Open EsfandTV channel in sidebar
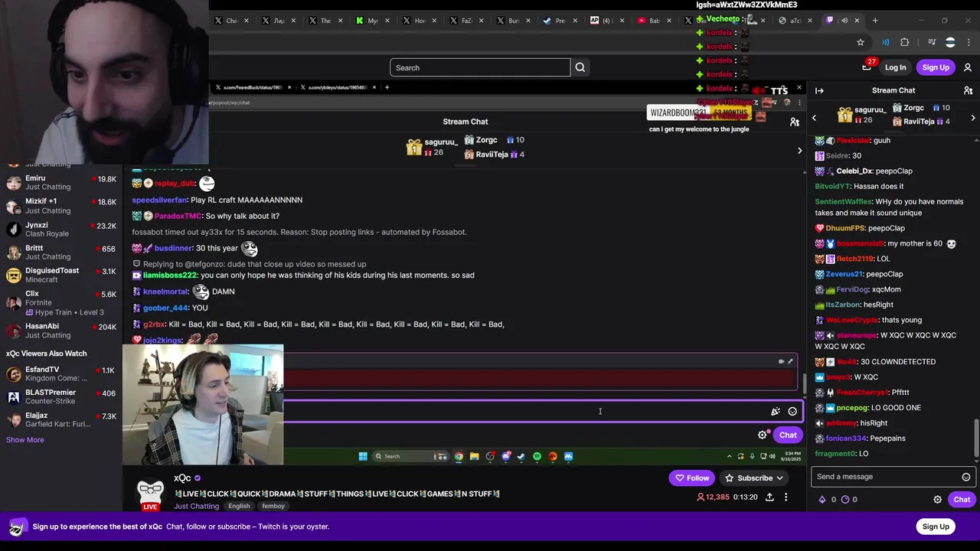Viewport: 980px width, 551px height. click(61, 374)
